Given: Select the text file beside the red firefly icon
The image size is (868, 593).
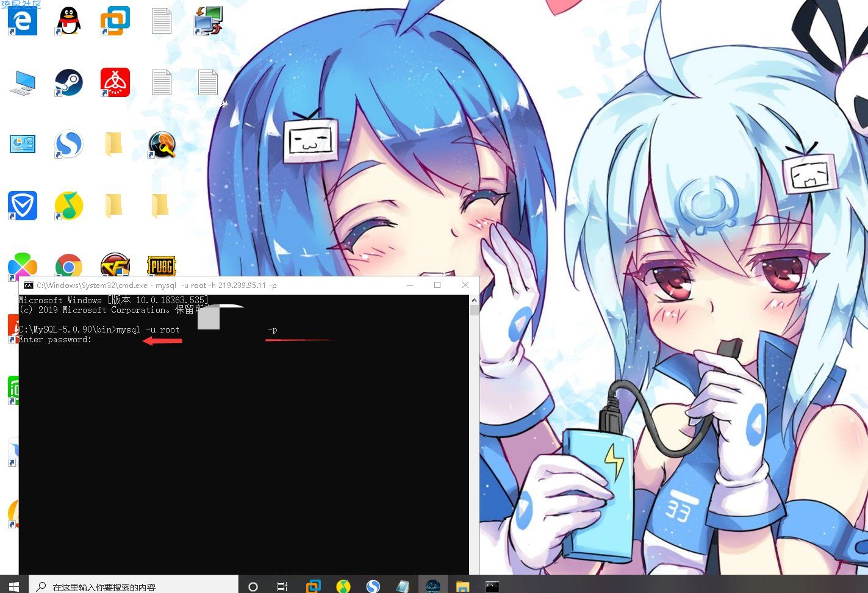Looking at the screenshot, I should [161, 82].
